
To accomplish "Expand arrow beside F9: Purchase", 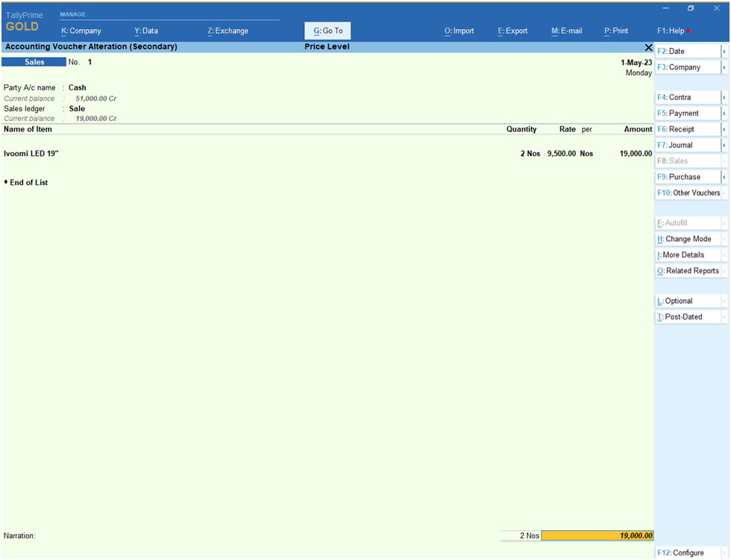I will (724, 177).
